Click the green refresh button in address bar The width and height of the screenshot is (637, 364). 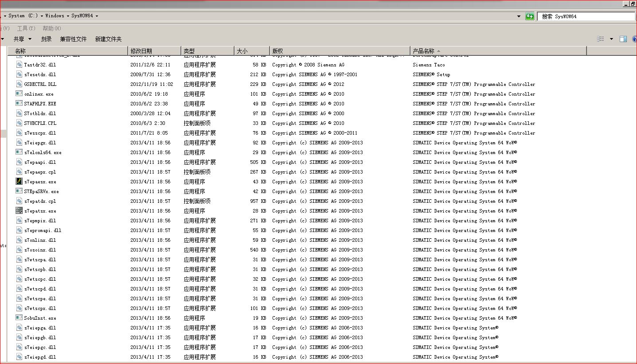coord(530,16)
